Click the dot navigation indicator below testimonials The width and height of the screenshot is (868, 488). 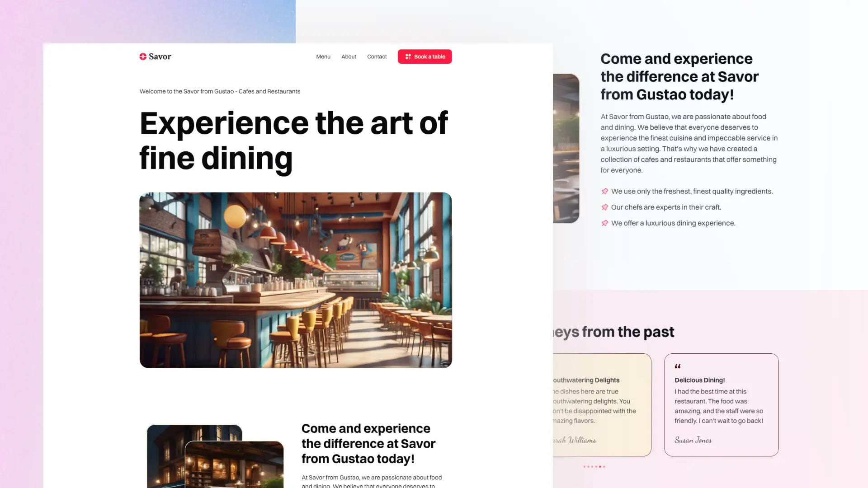click(x=594, y=466)
